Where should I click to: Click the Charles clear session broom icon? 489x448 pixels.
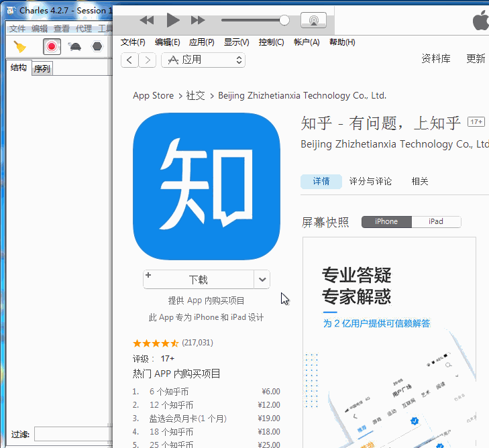coord(20,46)
